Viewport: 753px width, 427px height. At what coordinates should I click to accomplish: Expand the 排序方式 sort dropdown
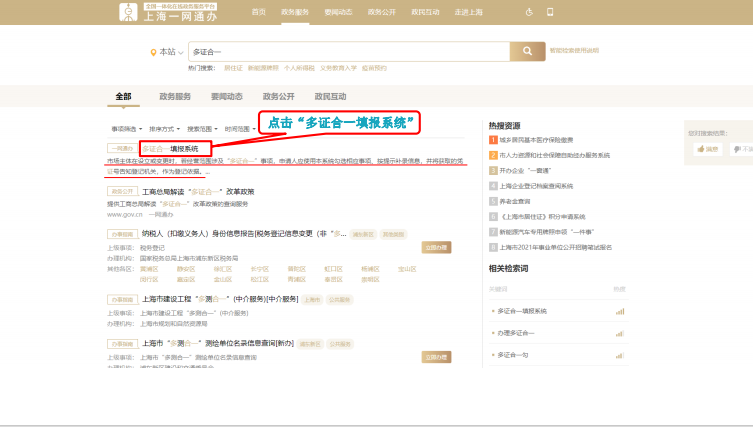pos(163,129)
